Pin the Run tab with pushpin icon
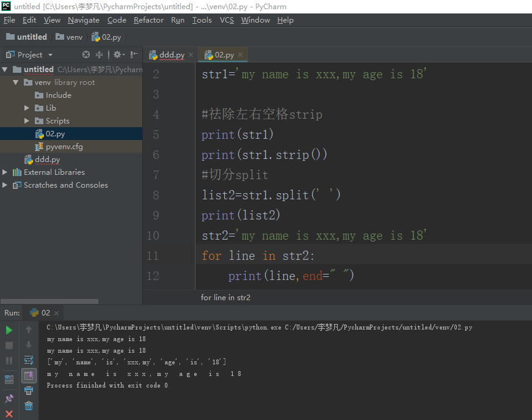This screenshot has width=532, height=420. [x=9, y=399]
